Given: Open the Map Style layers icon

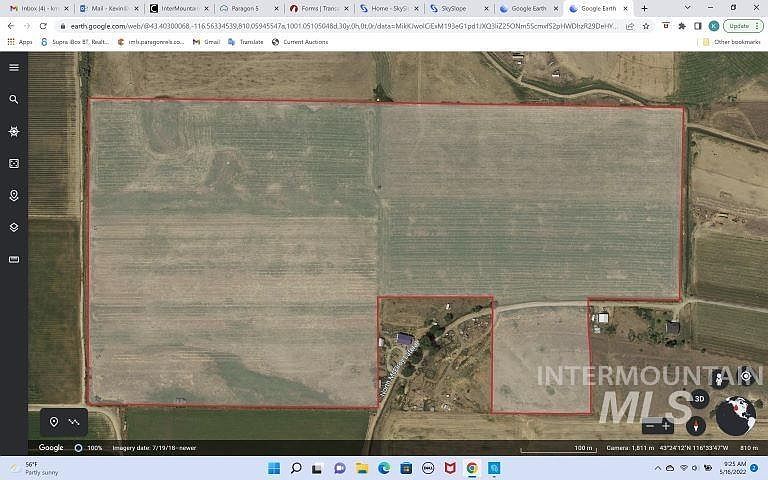Looking at the screenshot, I should coord(14,227).
